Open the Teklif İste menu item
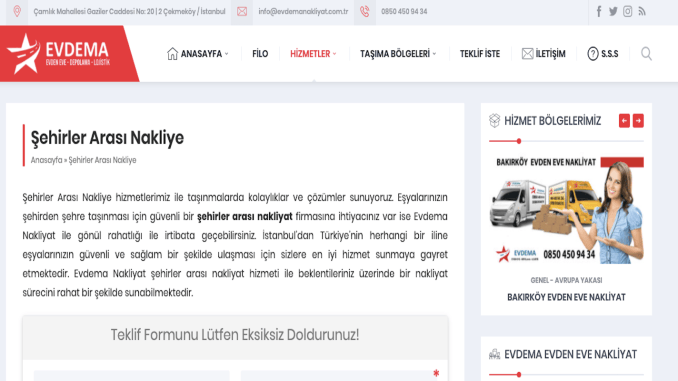The image size is (678, 381). coord(480,54)
